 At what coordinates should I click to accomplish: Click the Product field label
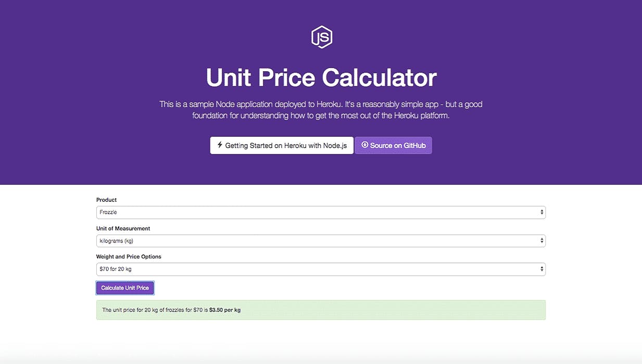coord(106,200)
